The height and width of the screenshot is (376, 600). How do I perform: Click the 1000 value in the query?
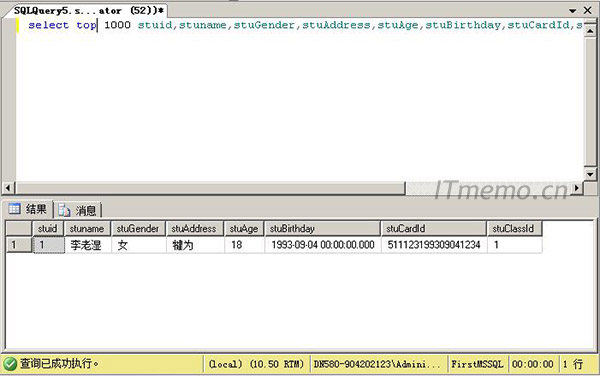117,25
